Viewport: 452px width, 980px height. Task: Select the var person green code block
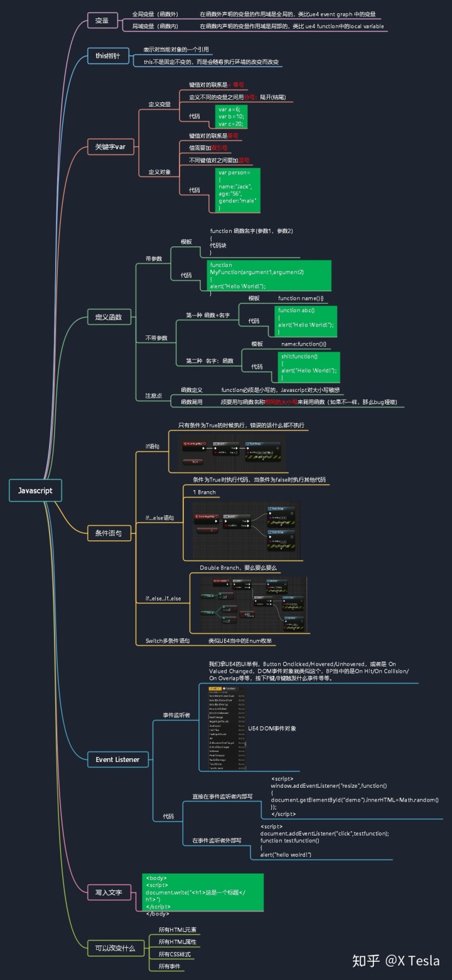coord(237,190)
